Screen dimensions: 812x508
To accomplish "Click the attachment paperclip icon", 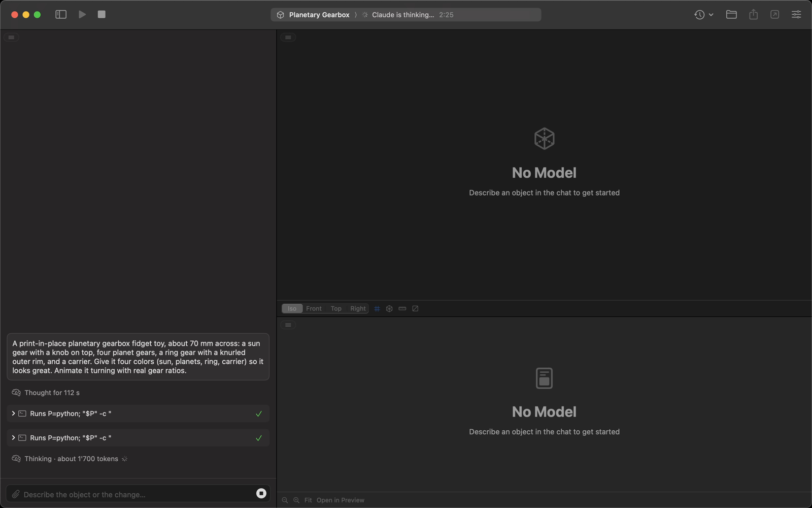I will 16,494.
